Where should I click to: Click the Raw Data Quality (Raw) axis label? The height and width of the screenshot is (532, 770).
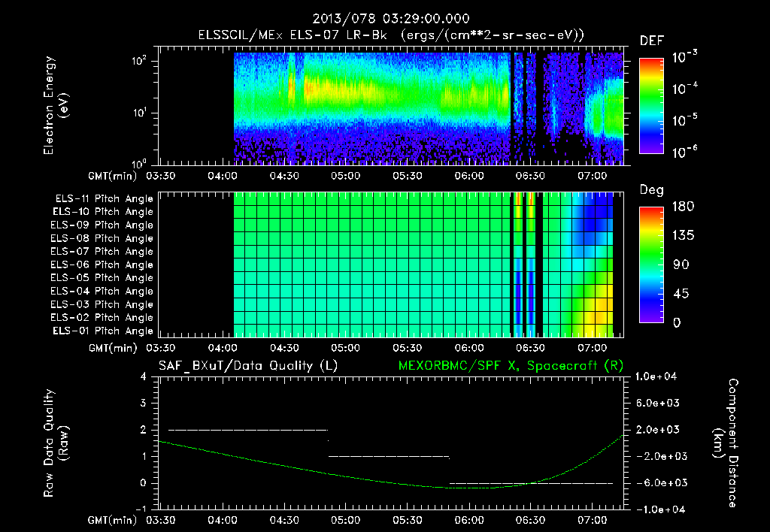point(56,443)
